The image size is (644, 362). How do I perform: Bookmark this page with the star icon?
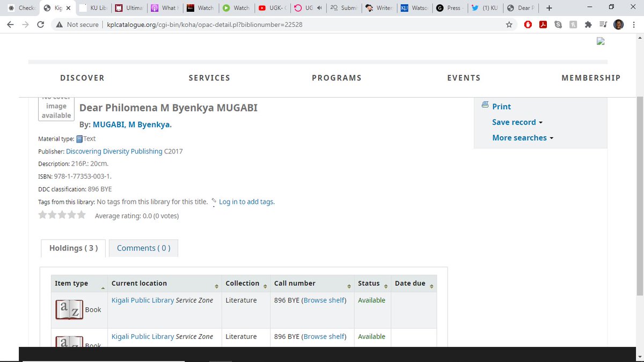[509, 25]
